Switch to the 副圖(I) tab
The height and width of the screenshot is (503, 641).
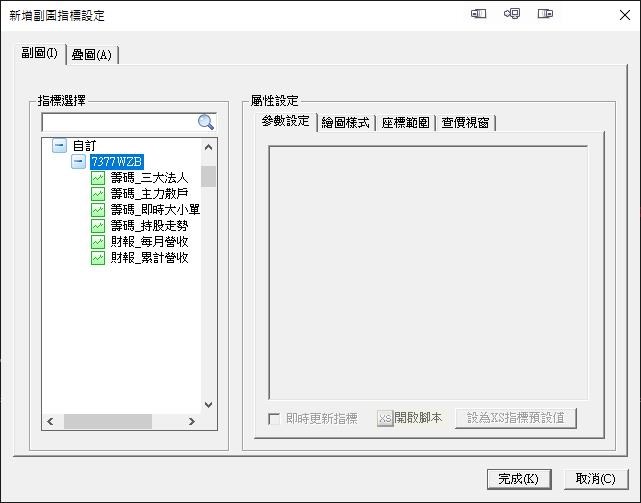pyautogui.click(x=40, y=53)
